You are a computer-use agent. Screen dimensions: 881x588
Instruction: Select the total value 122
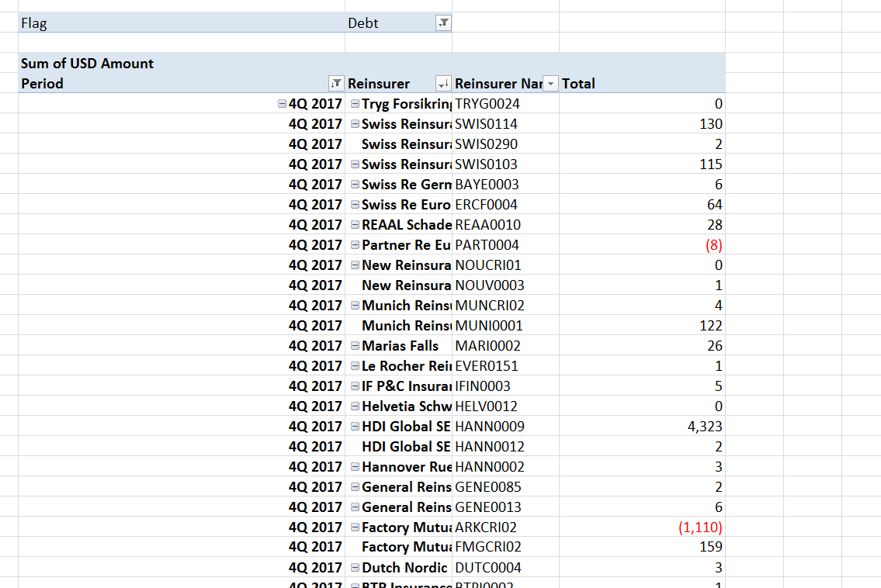(642, 326)
